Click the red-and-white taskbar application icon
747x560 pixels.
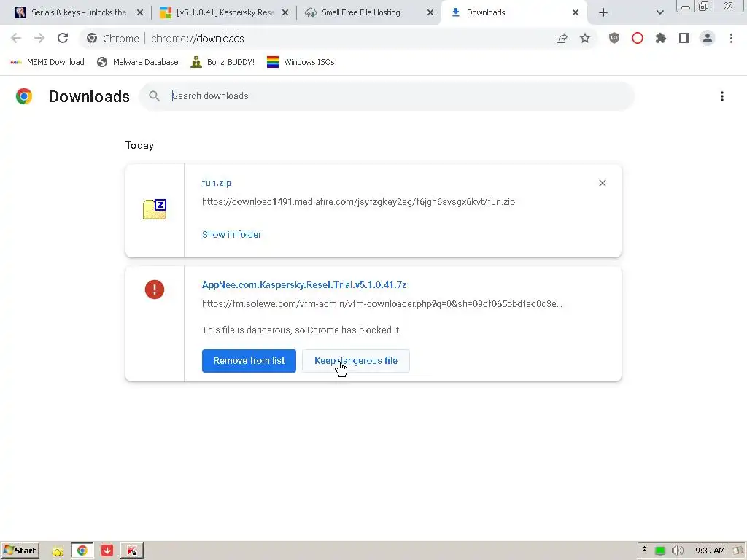coord(132,551)
